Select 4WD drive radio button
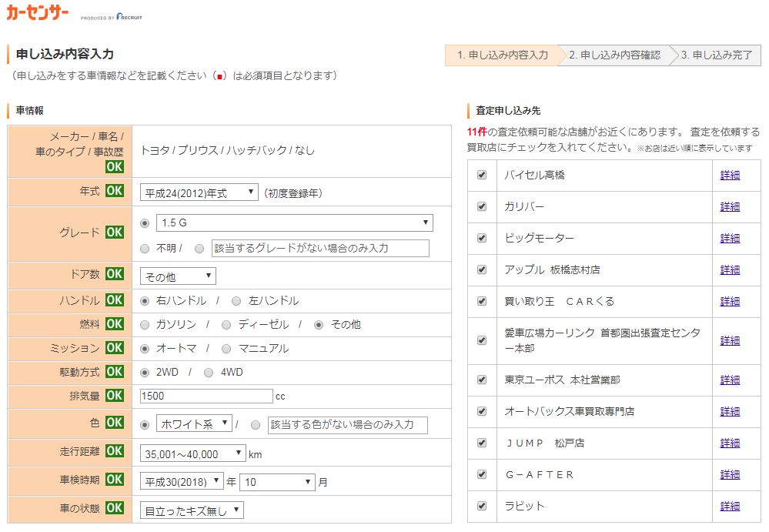This screenshot has width=769, height=532. tap(209, 373)
